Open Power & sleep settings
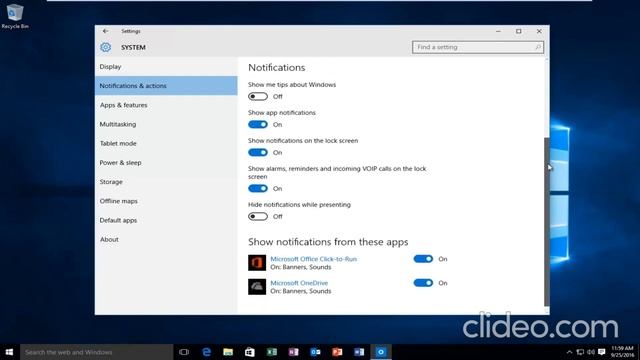Image resolution: width=640 pixels, height=360 pixels. click(166, 162)
